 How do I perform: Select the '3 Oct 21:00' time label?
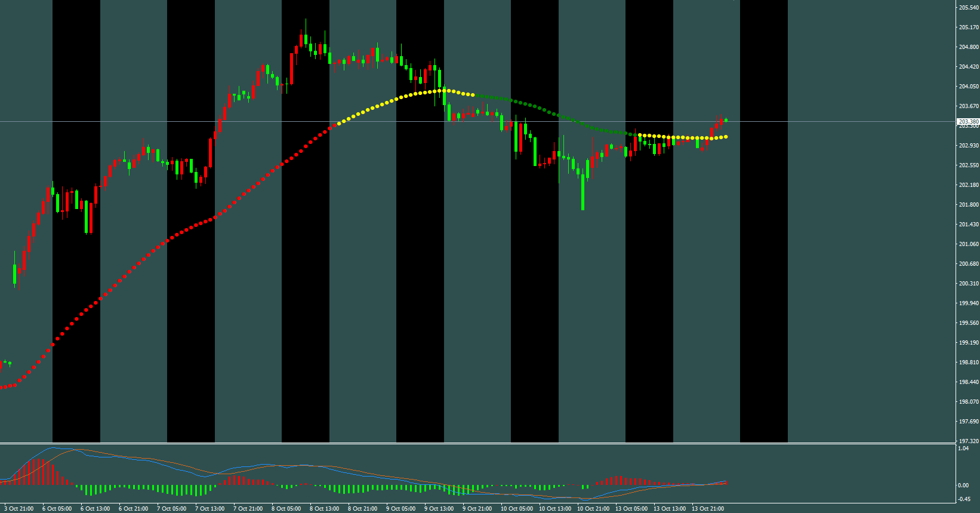pyautogui.click(x=19, y=509)
